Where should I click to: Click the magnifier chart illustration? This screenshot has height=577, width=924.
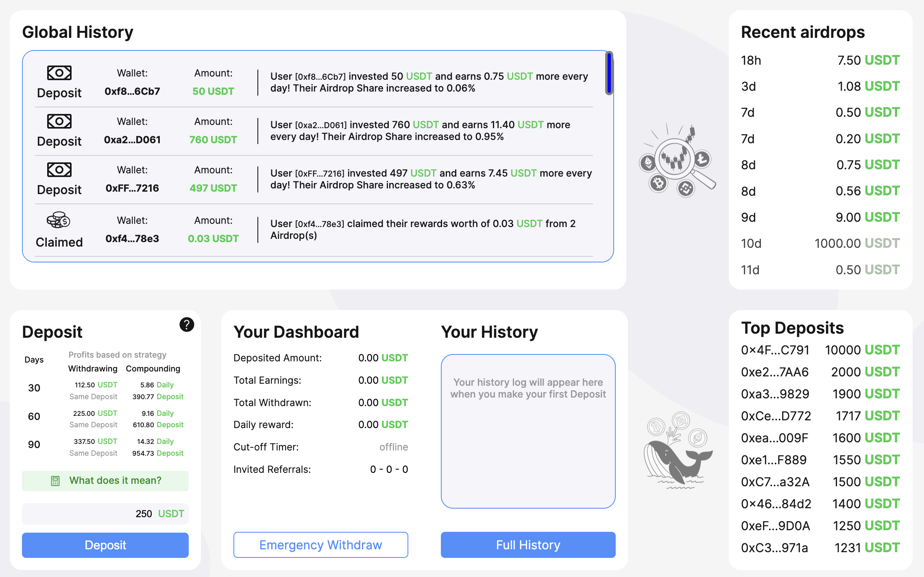(678, 160)
